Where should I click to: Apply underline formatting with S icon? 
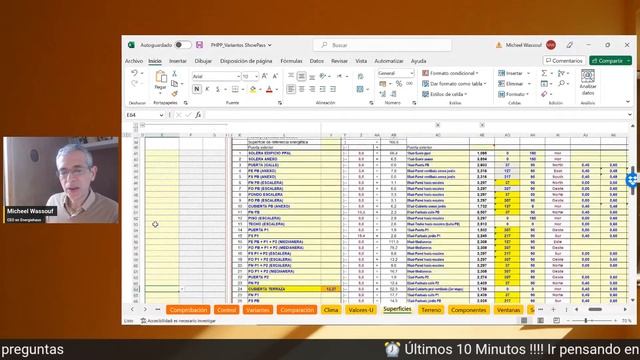(218, 89)
